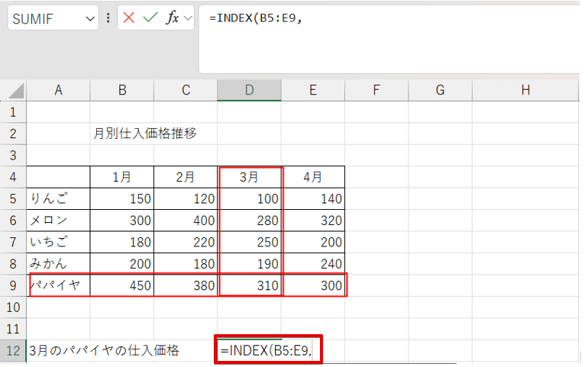This screenshot has width=588, height=367.
Task: Confirm formula with green checkmark icon
Action: tap(150, 18)
